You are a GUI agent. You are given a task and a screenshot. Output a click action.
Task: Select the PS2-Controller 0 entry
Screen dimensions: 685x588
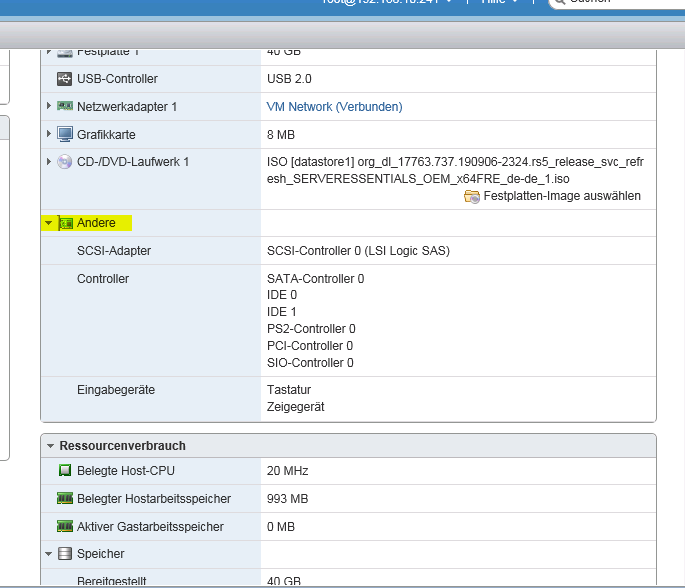pyautogui.click(x=311, y=329)
